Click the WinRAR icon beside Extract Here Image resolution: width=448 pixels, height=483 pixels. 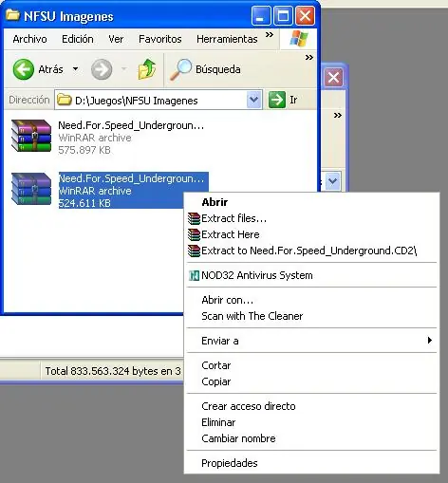point(194,234)
